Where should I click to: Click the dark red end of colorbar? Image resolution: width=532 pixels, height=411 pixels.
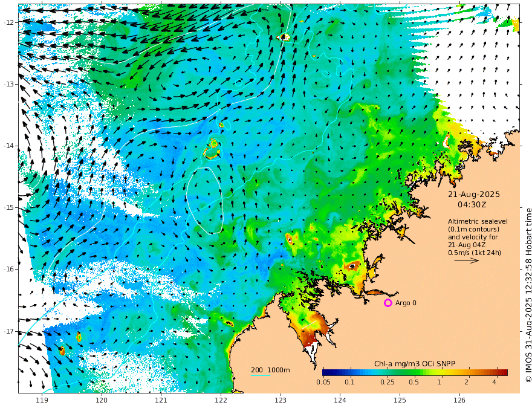tap(504, 372)
